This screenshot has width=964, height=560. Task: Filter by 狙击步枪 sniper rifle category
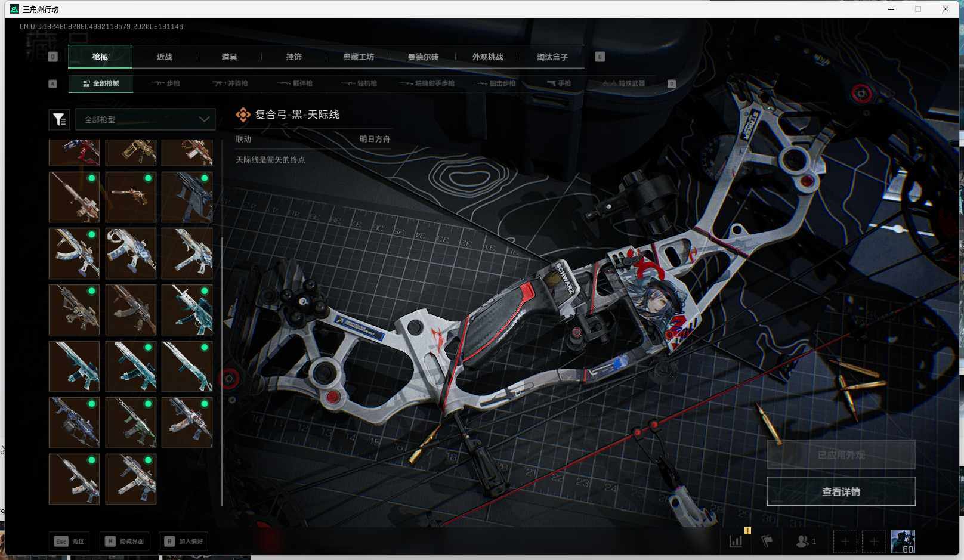coord(495,83)
